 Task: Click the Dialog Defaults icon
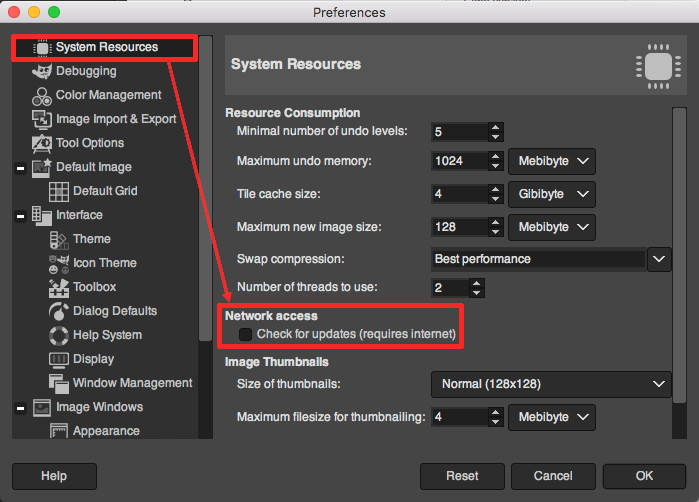point(59,311)
